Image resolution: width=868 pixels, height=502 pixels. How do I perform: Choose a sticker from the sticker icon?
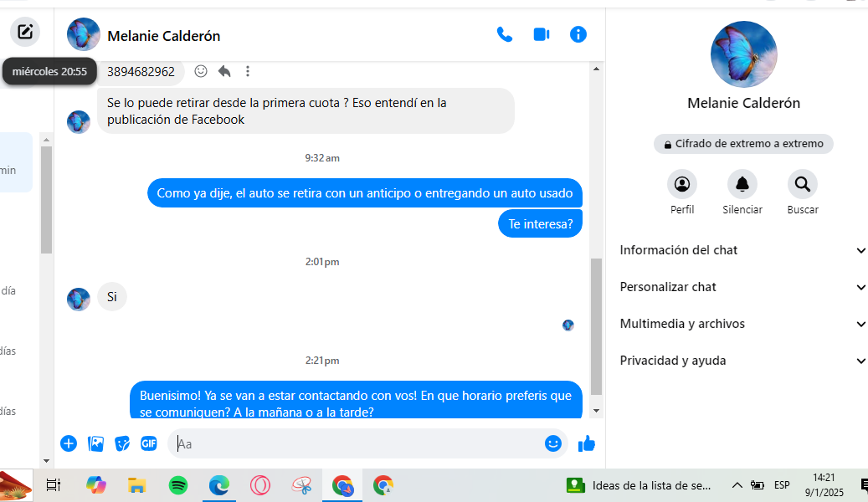coord(122,443)
